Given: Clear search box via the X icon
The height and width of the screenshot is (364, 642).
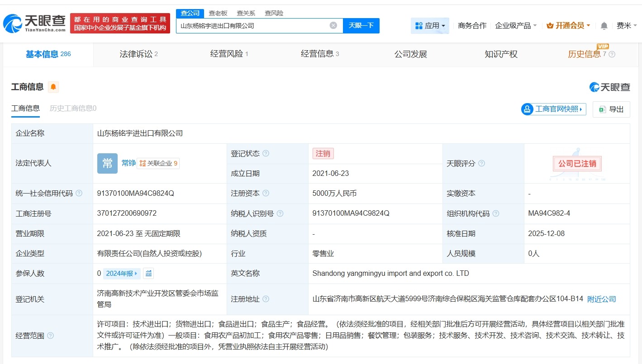Looking at the screenshot, I should pos(333,25).
